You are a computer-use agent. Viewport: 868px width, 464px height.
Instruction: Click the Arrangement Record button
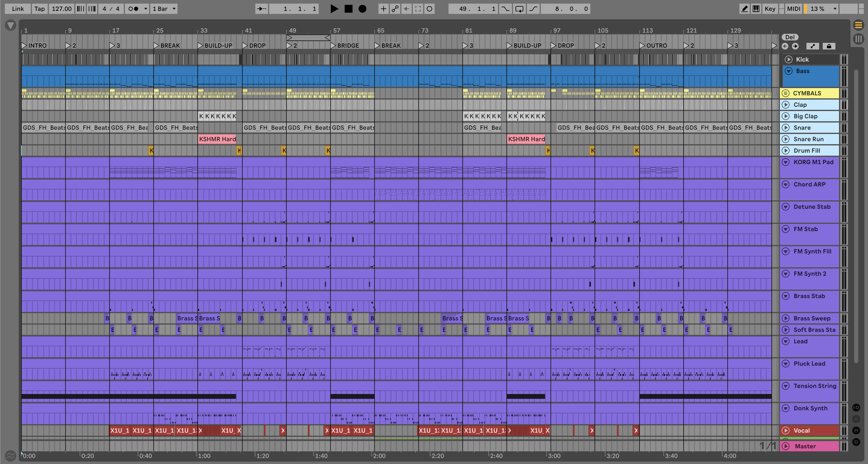point(362,9)
